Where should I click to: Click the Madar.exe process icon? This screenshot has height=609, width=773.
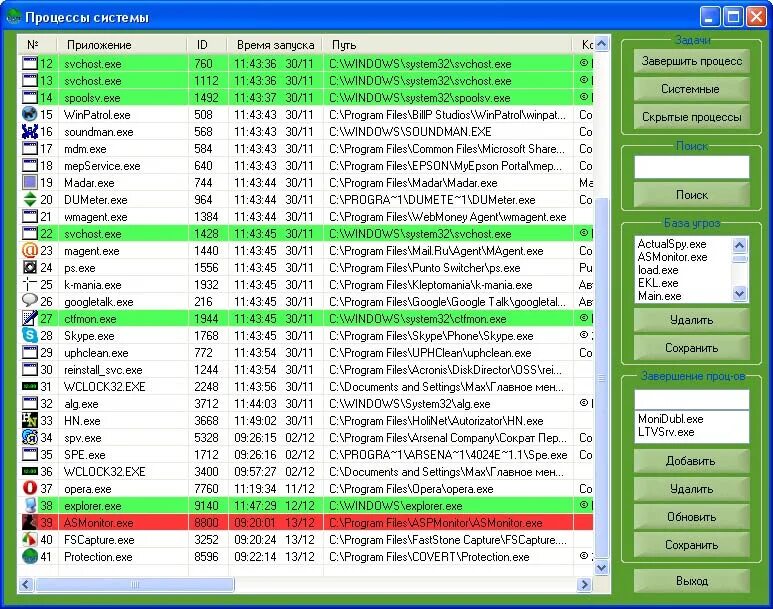pyautogui.click(x=30, y=182)
